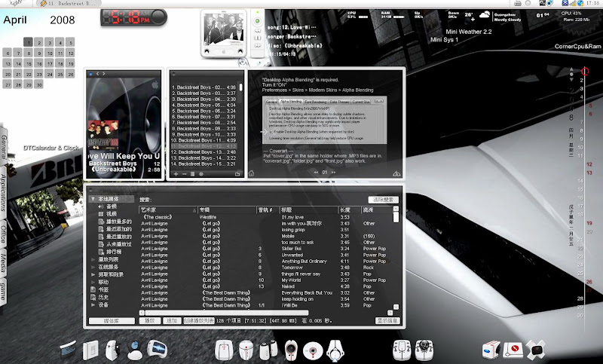Screen dimensions: 603x364
Task: Open the red prohibited-sign dock icon
Action: [513, 350]
